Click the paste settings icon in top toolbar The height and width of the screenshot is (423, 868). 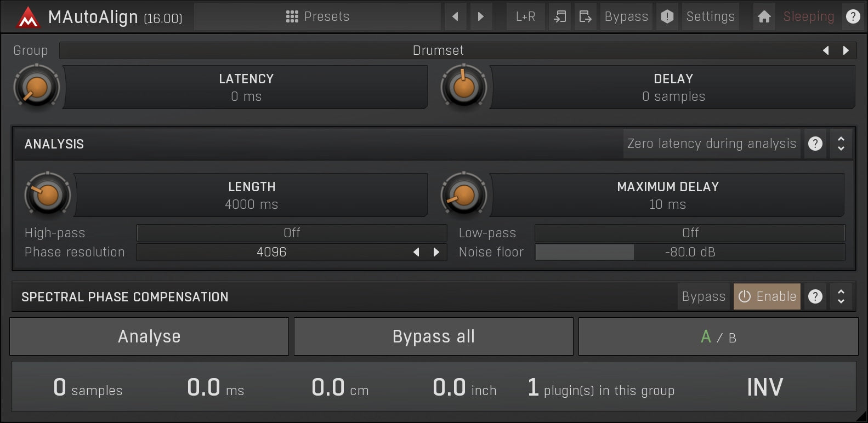(x=585, y=16)
